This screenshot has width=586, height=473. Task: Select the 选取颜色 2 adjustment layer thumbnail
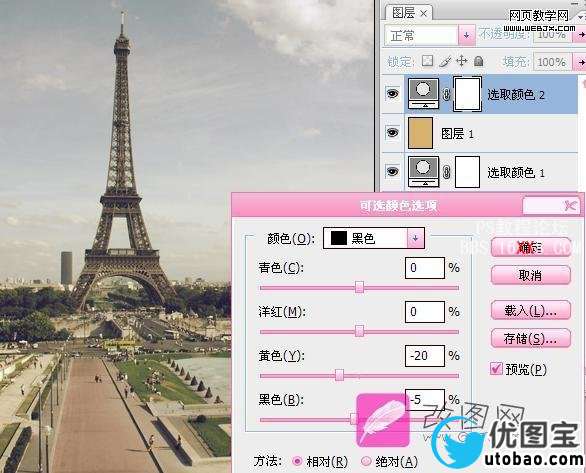[423, 93]
